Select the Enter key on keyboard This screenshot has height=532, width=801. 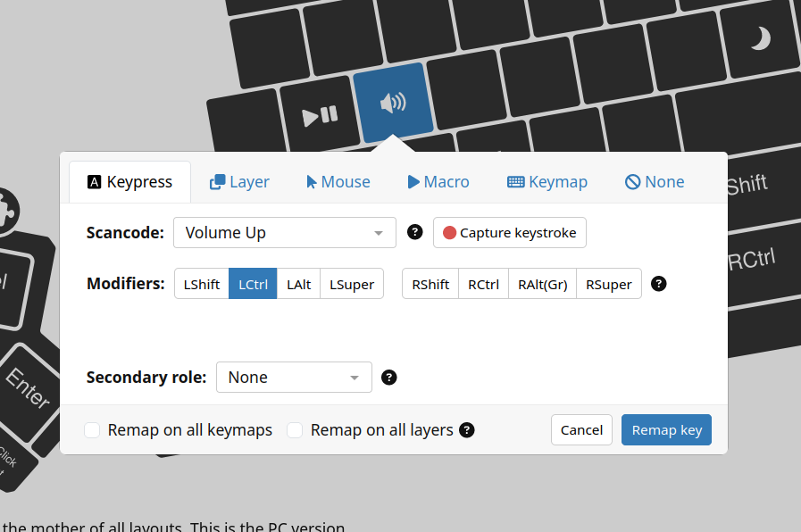click(29, 387)
